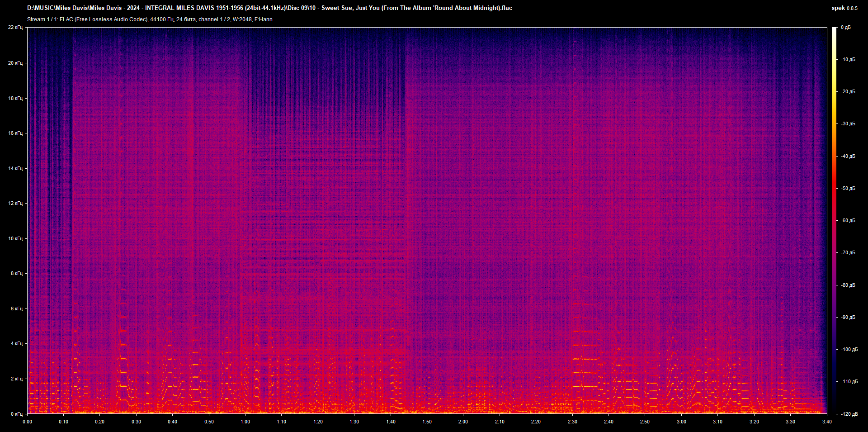Click the -50 дБ color scale label

(x=848, y=188)
